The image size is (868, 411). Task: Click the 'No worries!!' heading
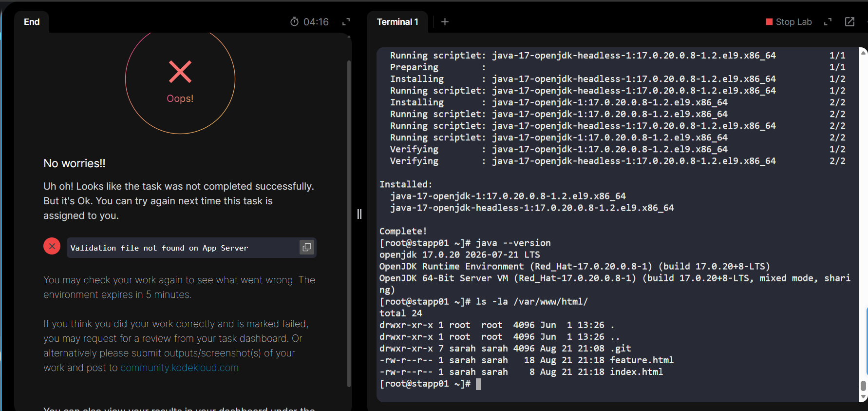(x=75, y=163)
